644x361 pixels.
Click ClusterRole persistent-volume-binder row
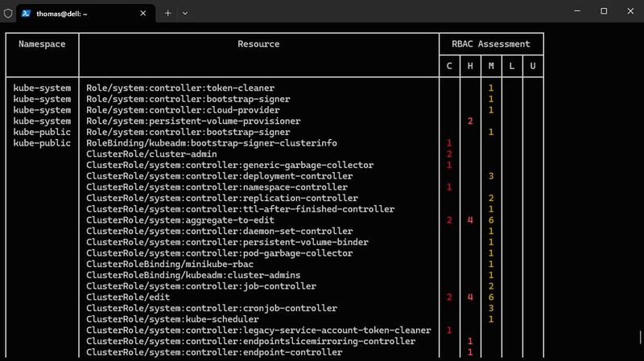[x=227, y=242]
